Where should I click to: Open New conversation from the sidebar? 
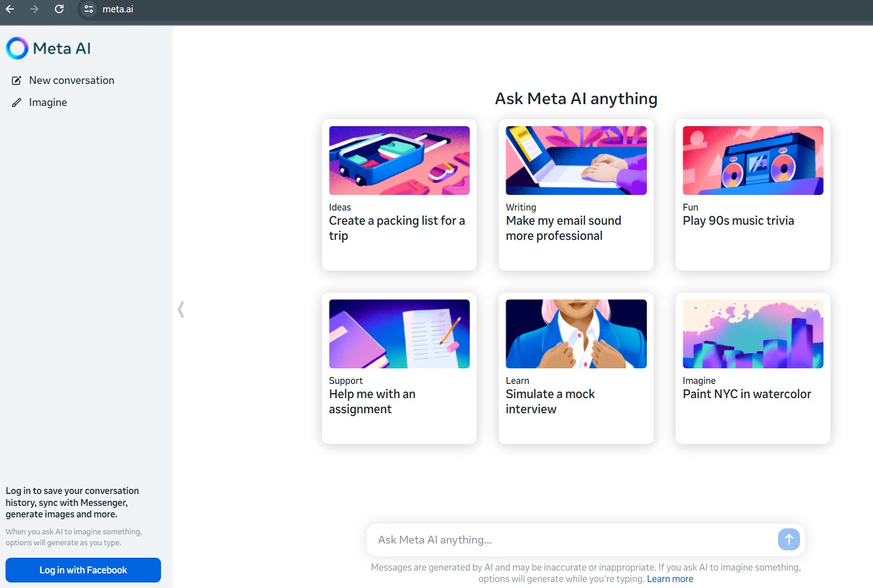click(72, 81)
